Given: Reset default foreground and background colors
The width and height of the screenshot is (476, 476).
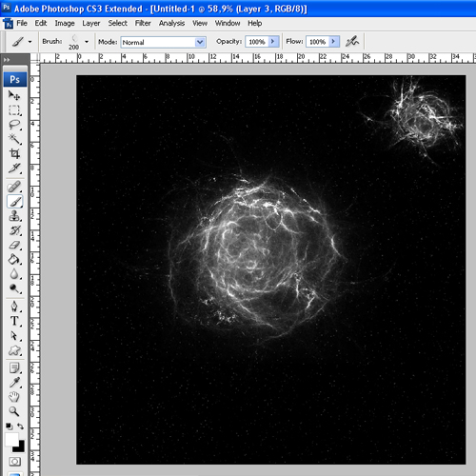Looking at the screenshot, I should (9, 426).
